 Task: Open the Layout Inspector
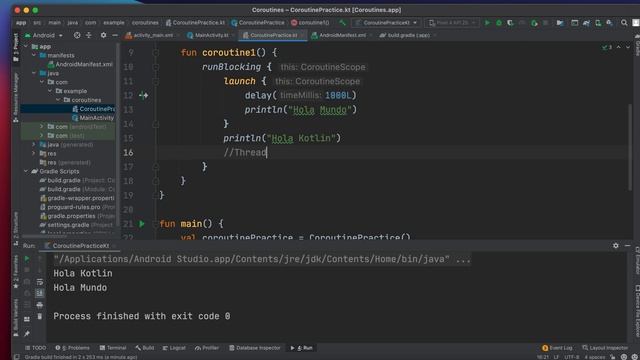click(605, 348)
